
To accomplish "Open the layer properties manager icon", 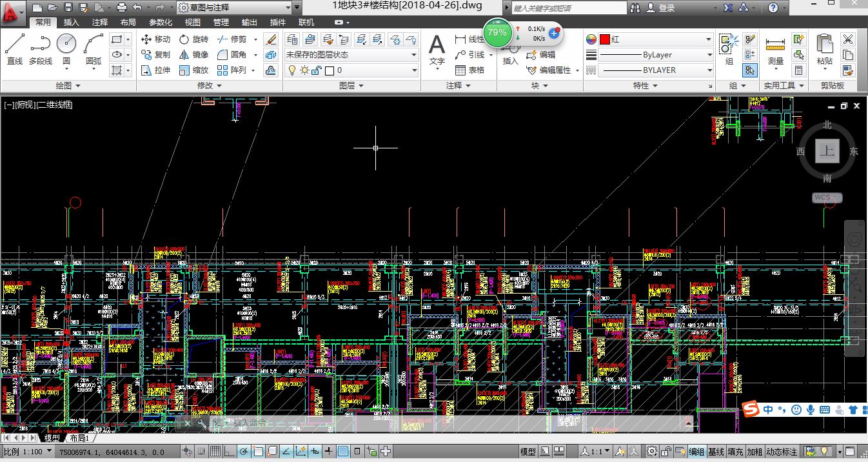I will pos(291,39).
